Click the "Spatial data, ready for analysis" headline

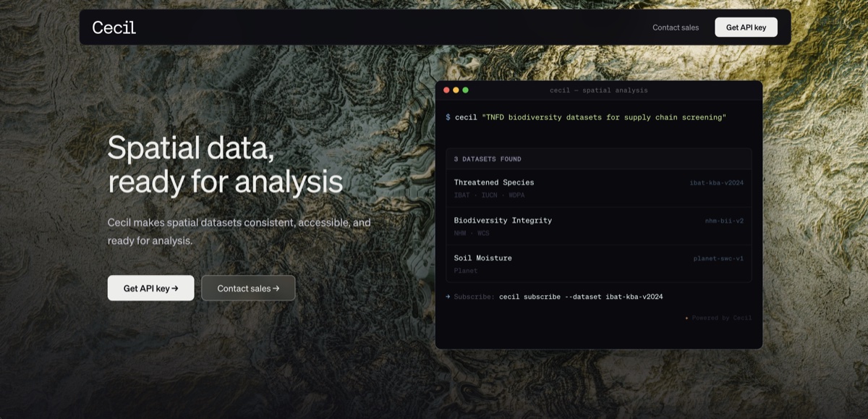click(x=225, y=165)
